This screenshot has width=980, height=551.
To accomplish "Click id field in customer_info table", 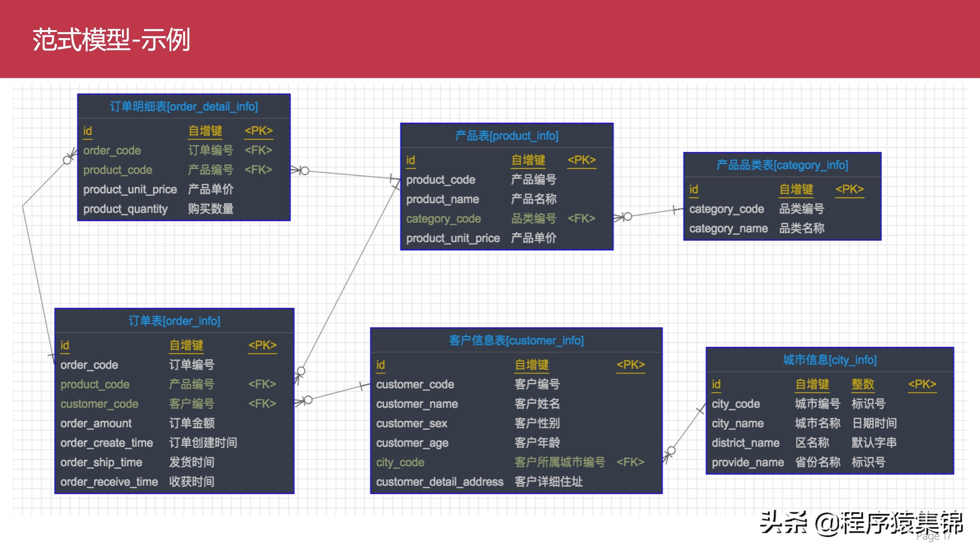I will click(380, 365).
